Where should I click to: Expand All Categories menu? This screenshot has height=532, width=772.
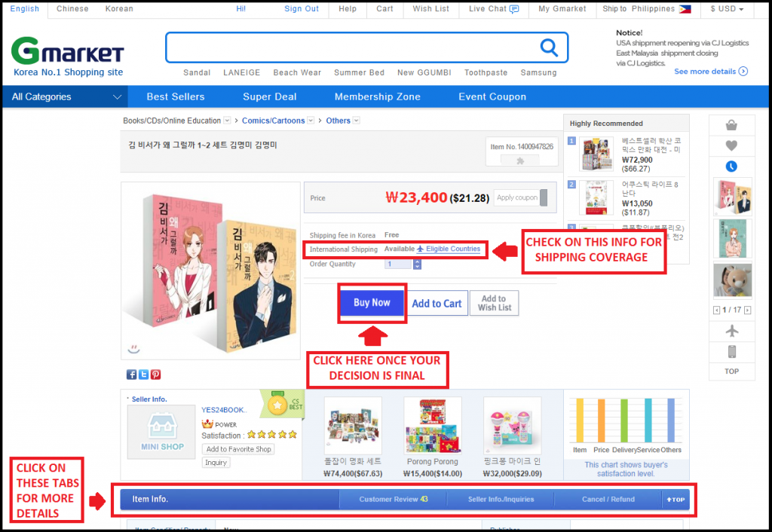tap(65, 96)
